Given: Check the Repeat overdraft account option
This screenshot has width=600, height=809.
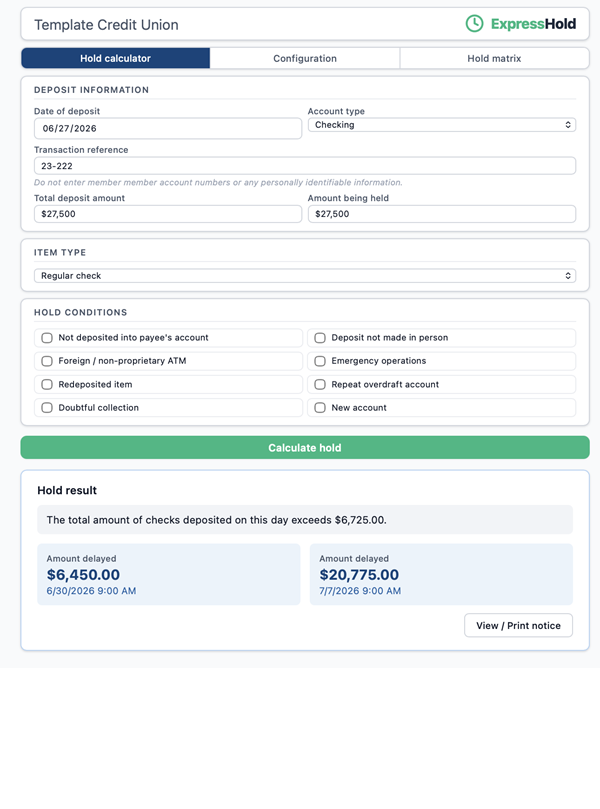Looking at the screenshot, I should (x=320, y=384).
